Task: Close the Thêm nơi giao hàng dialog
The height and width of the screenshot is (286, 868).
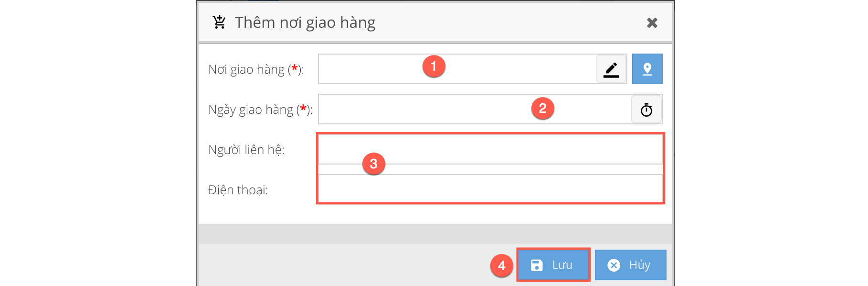Action: (652, 23)
